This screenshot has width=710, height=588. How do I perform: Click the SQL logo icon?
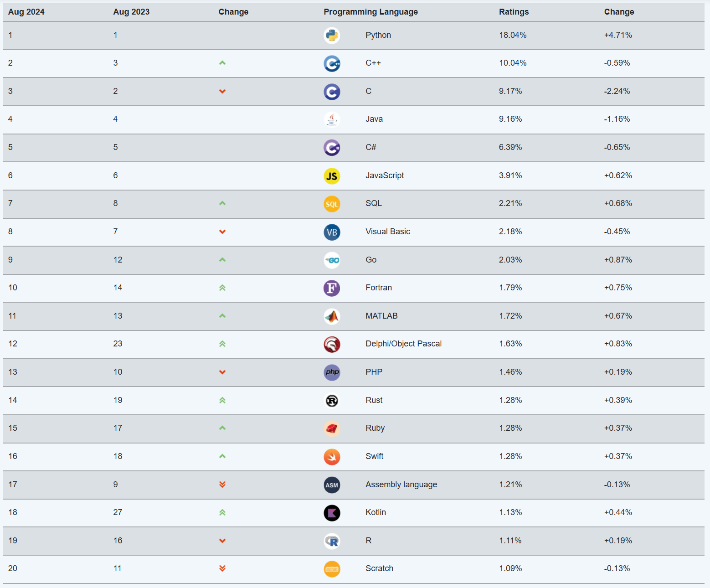pos(332,204)
